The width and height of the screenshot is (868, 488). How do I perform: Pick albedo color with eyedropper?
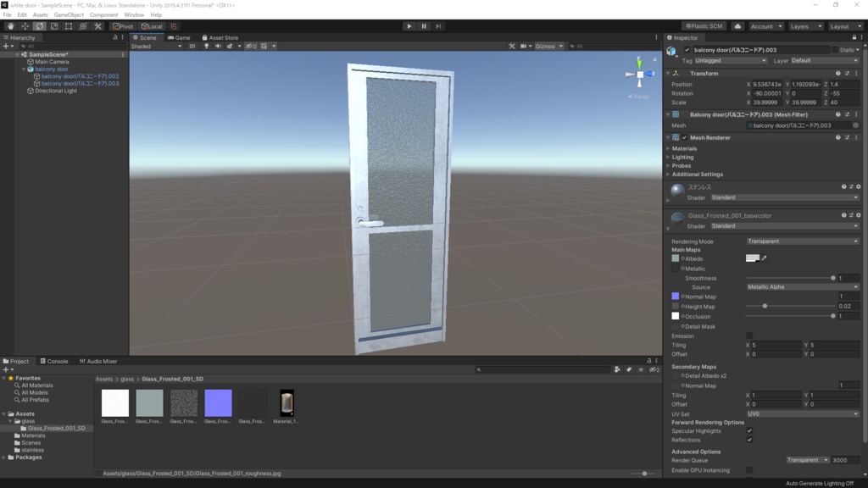point(765,258)
